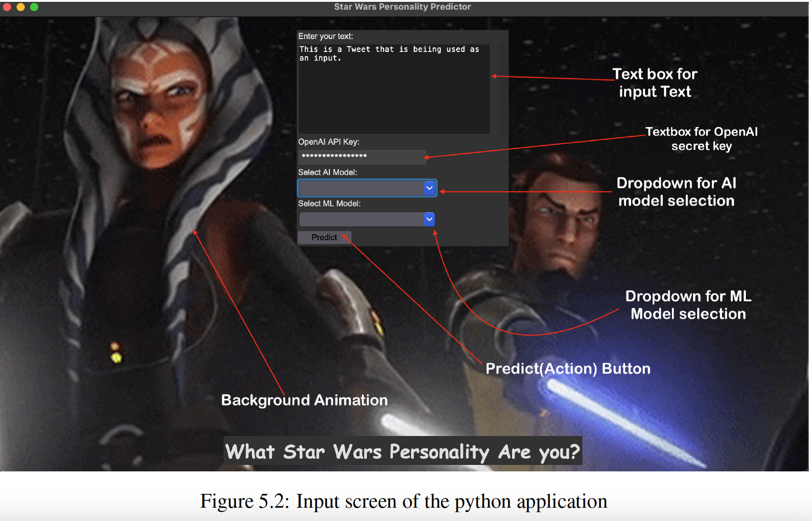
Task: Click the OpenAI API Key label text
Action: (329, 142)
